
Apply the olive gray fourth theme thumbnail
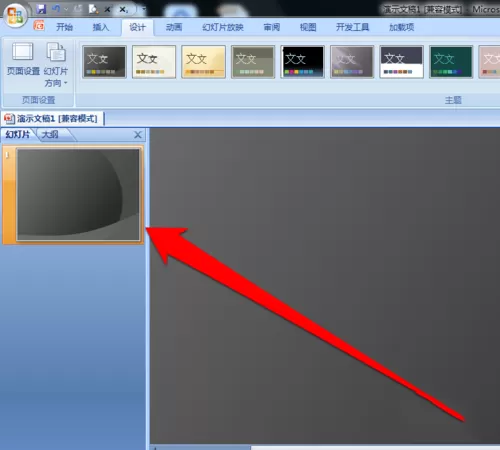click(x=253, y=62)
